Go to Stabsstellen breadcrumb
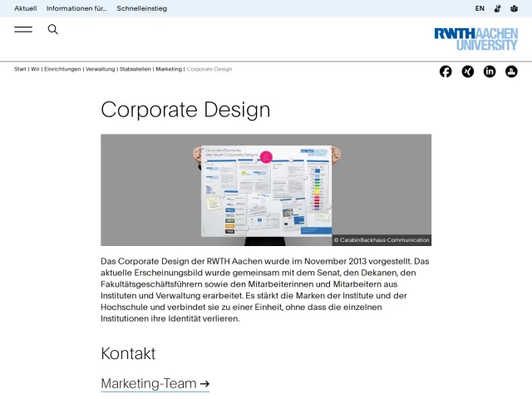Image resolution: width=532 pixels, height=399 pixels. pos(135,69)
